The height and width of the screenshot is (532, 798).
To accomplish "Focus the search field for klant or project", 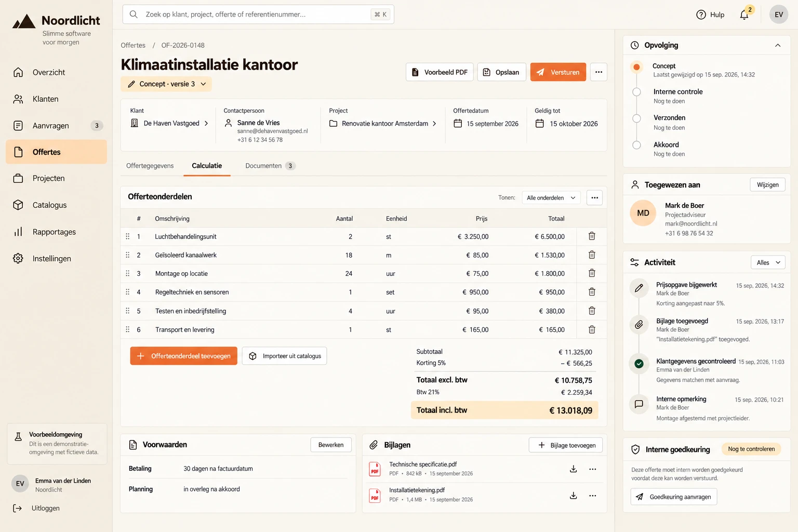I will (258, 15).
